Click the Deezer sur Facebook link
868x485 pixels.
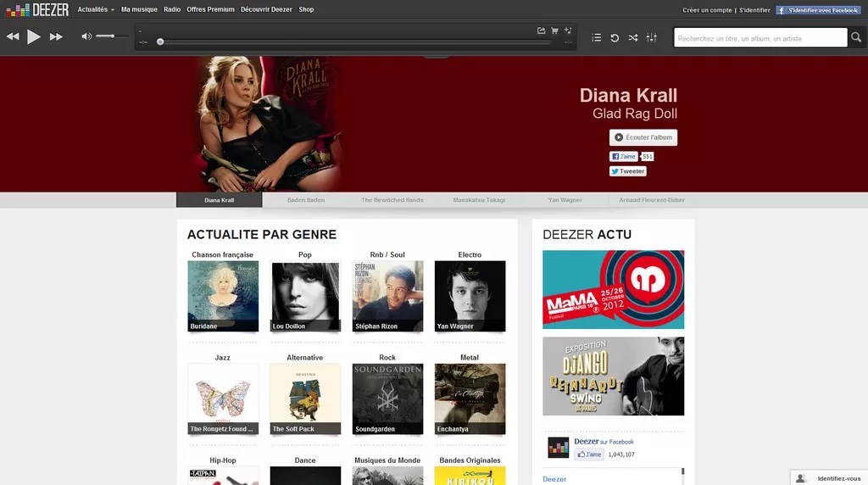(604, 441)
